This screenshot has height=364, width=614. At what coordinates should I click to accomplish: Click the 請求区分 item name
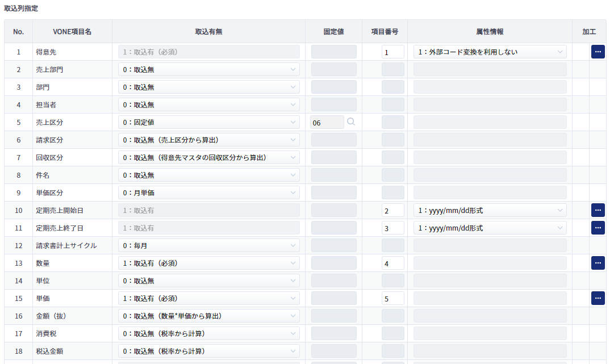49,140
